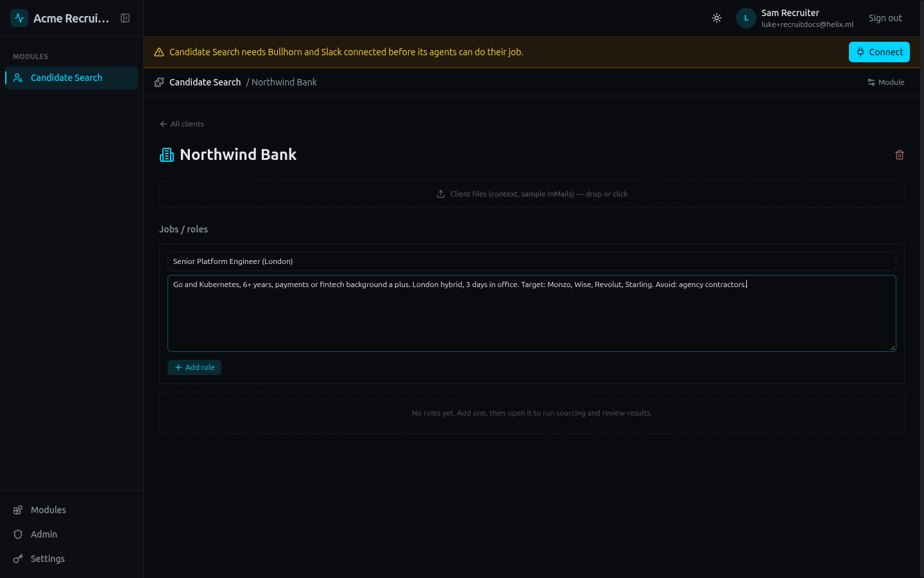Focus the role title field Senior Platform Engineer
This screenshot has width=924, height=578.
pos(532,261)
